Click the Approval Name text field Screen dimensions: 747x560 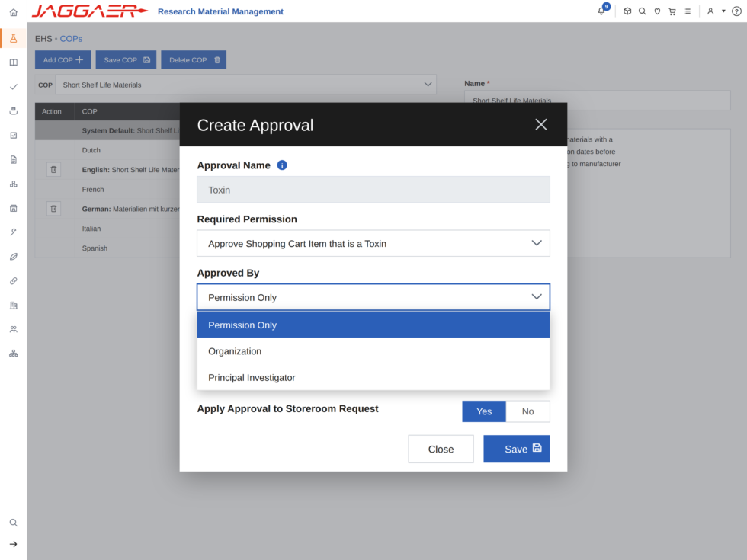pos(373,190)
